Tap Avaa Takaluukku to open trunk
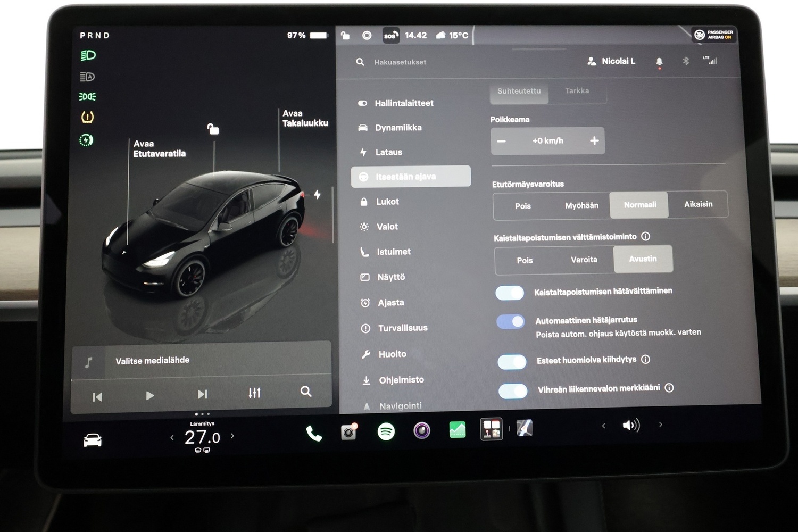Screen dimensions: 798x532 [305, 118]
